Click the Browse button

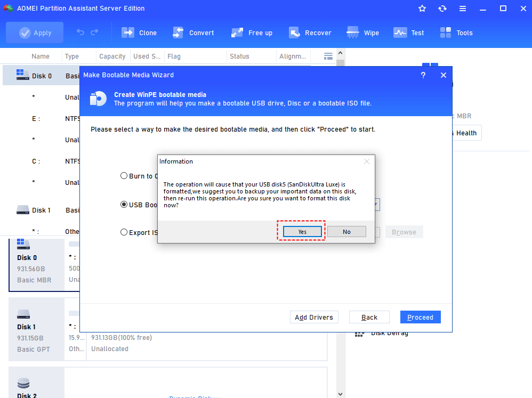[x=404, y=232]
